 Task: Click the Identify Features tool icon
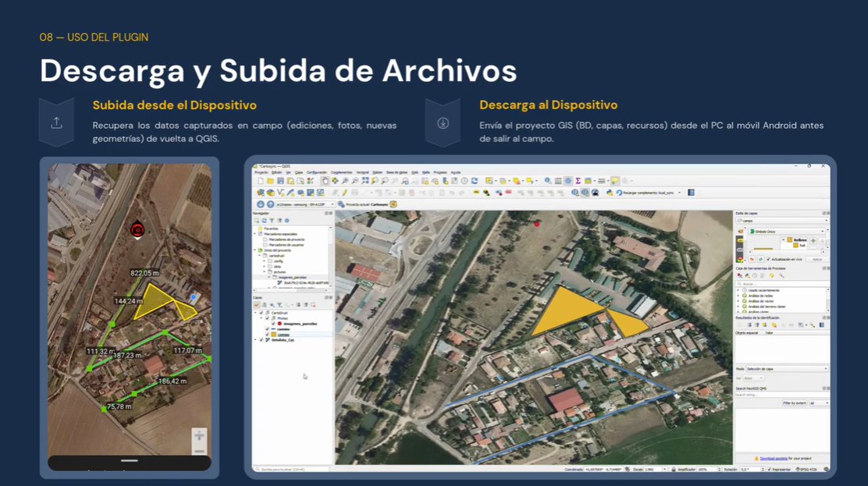[x=547, y=181]
